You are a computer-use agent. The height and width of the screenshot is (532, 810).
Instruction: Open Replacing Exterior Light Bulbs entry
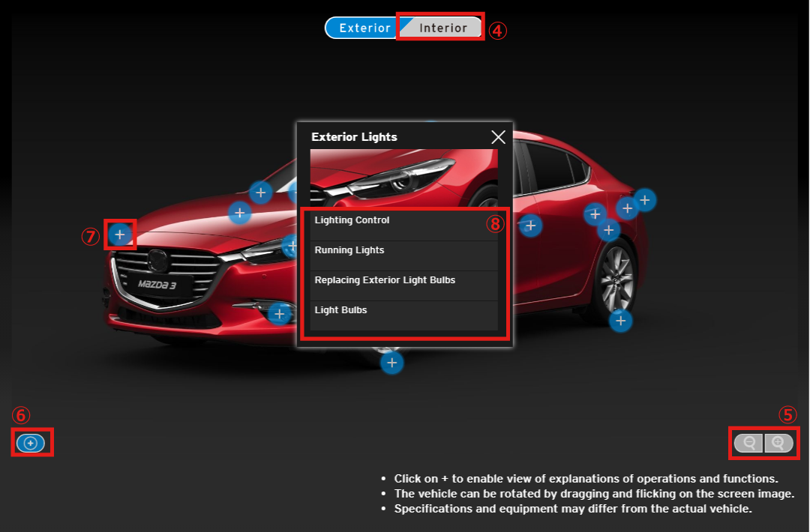point(403,281)
